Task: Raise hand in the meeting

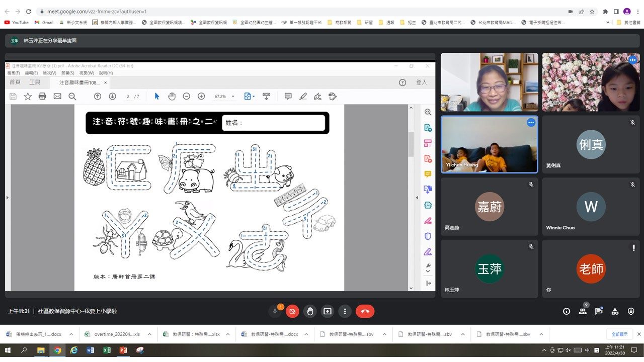Action: [x=310, y=311]
